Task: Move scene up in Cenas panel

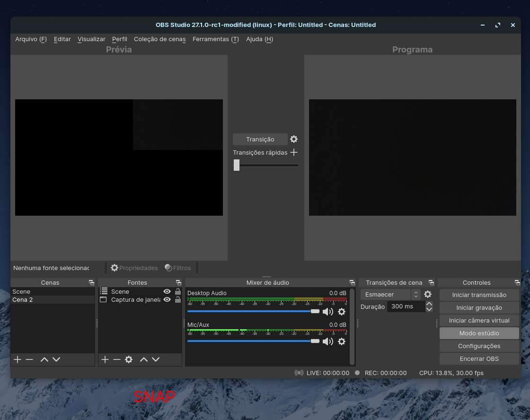Action: coord(44,359)
